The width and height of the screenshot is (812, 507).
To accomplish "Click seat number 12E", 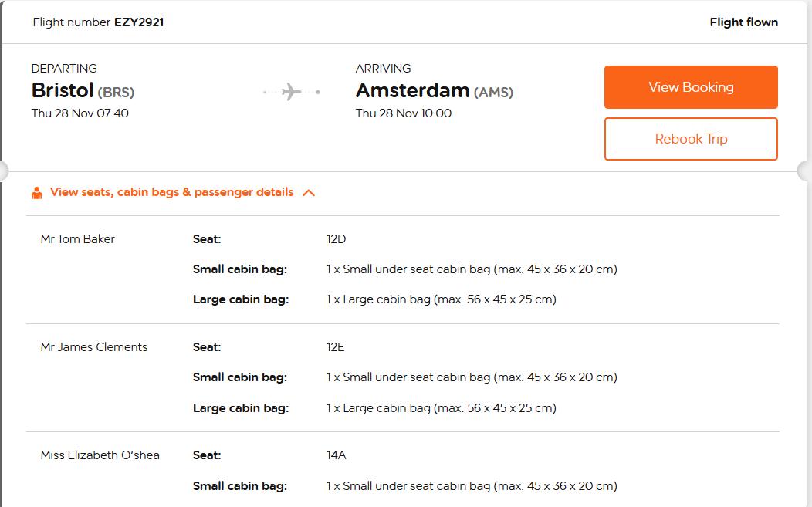I will coord(335,347).
